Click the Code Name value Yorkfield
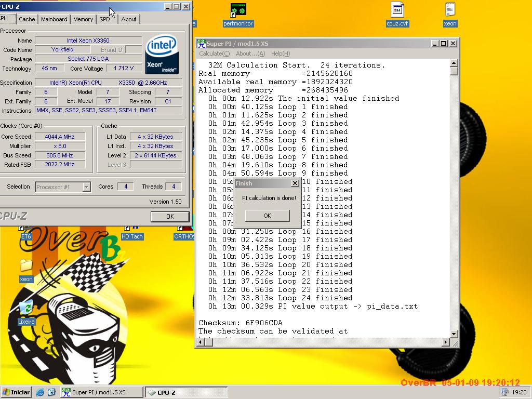532x399 pixels. (62, 49)
